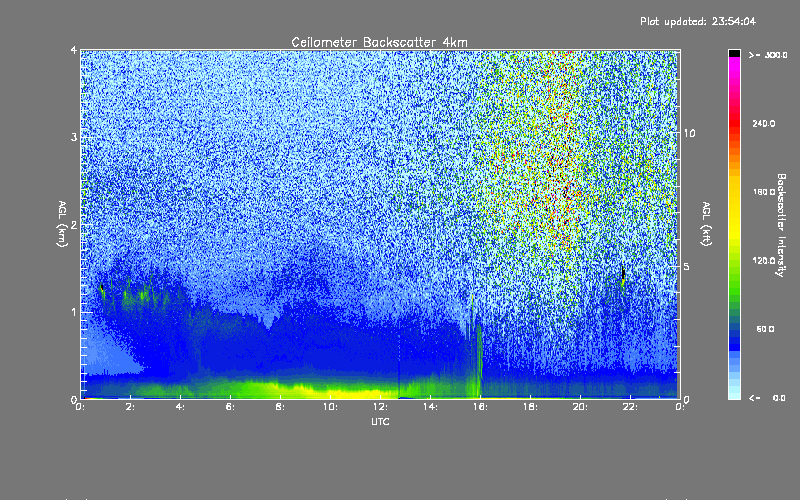Click the "12:" hour label on the time axis

[x=380, y=407]
